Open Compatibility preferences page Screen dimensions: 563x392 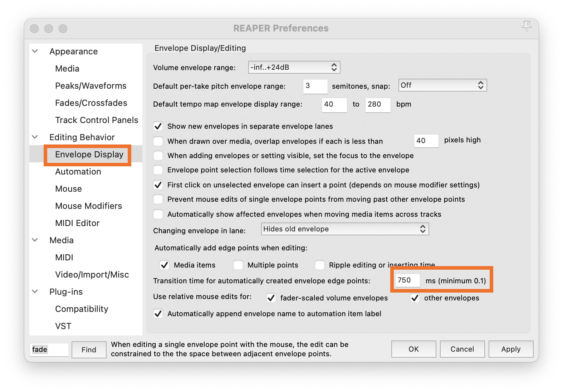tap(82, 309)
